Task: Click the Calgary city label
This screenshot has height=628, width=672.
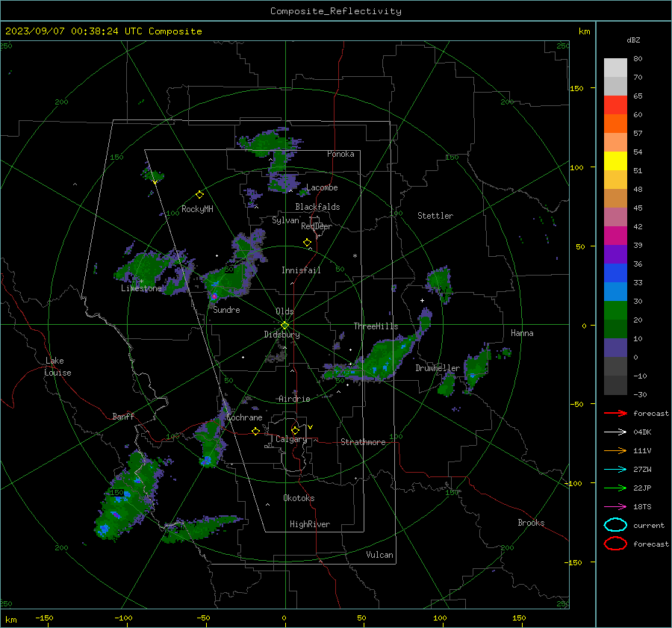Action: pyautogui.click(x=291, y=439)
